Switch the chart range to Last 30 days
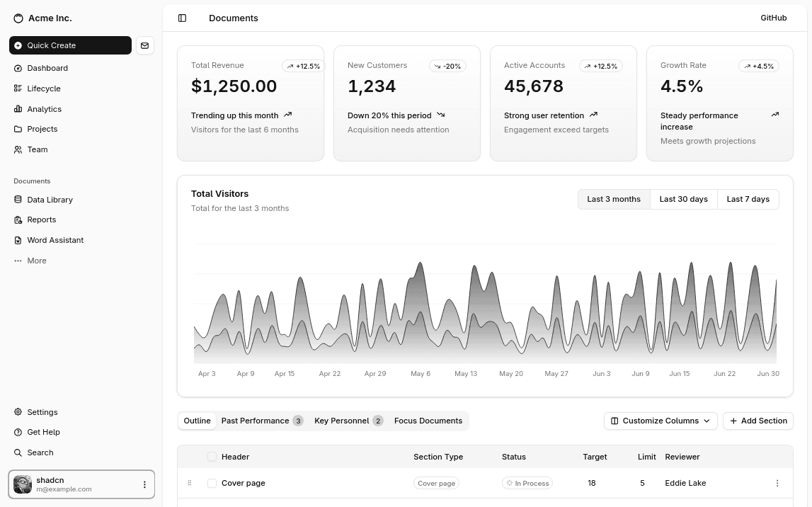 coord(683,199)
